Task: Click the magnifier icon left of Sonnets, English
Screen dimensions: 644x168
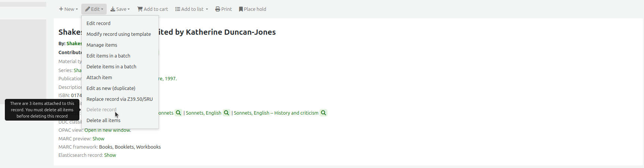Action: pos(179,113)
